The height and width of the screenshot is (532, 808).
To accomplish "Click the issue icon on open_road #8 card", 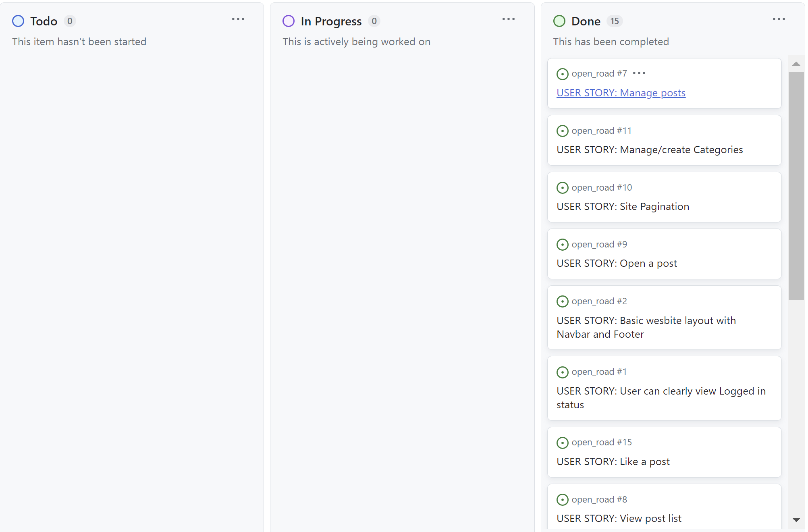I will coord(563,499).
